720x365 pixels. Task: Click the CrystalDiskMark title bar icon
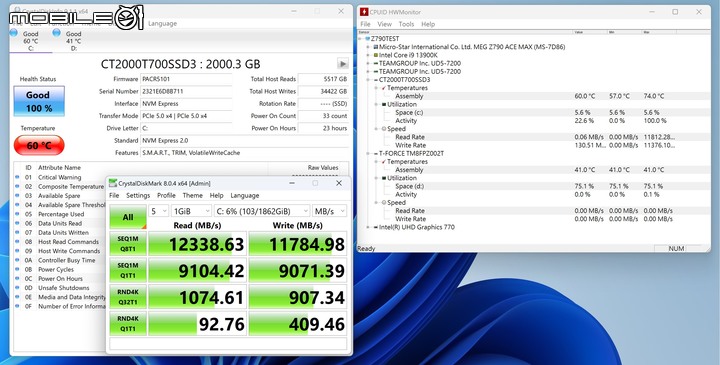(112, 183)
